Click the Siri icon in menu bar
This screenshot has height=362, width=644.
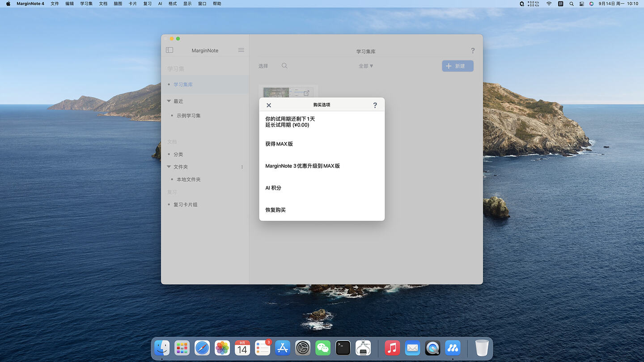[x=591, y=4]
